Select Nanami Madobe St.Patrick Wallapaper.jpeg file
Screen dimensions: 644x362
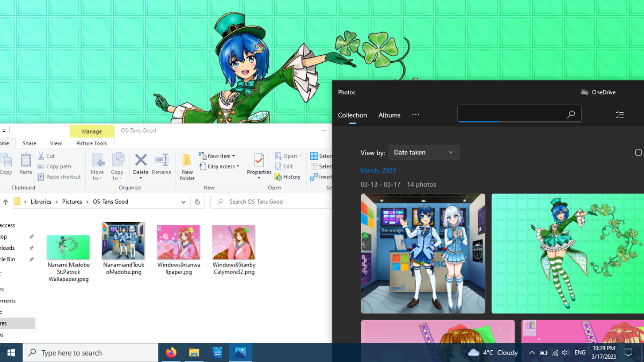[68, 260]
